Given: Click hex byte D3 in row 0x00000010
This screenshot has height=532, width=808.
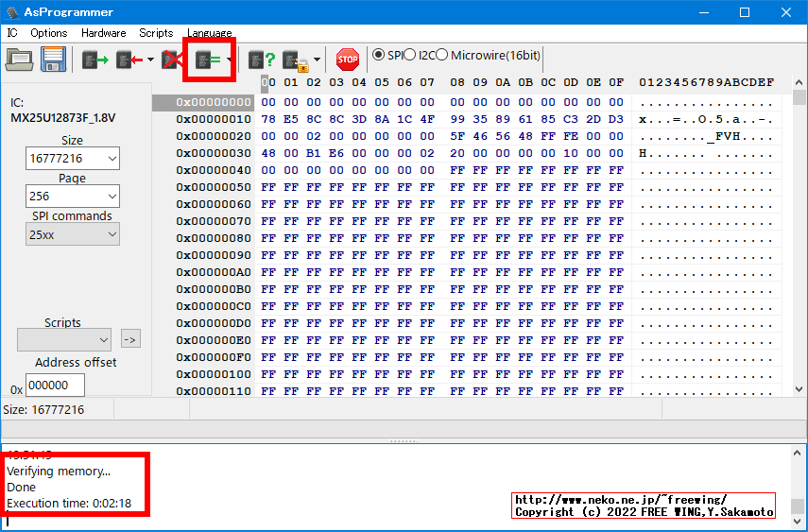Looking at the screenshot, I should 616,119.
